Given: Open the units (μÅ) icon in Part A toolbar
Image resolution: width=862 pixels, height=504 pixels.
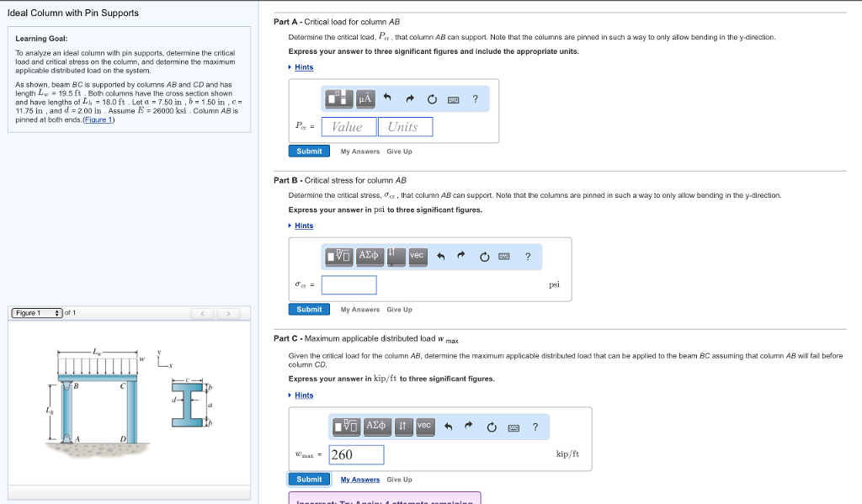Looking at the screenshot, I should (x=365, y=98).
